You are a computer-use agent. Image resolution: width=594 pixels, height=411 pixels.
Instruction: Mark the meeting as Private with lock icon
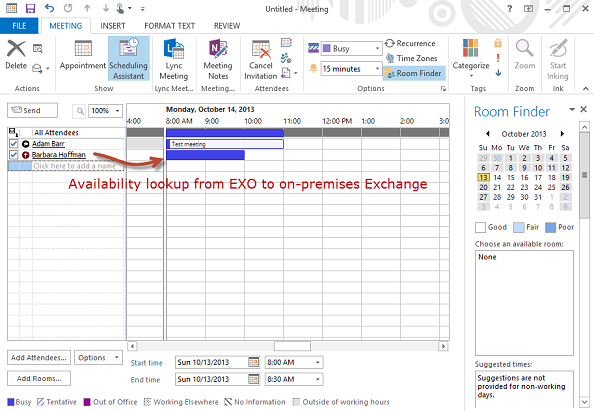[498, 43]
